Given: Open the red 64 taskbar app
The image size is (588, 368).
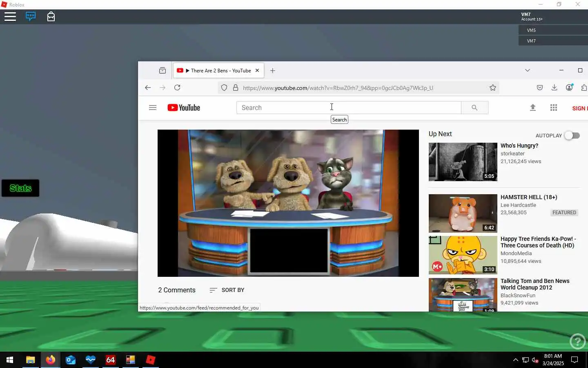Looking at the screenshot, I should [x=110, y=360].
